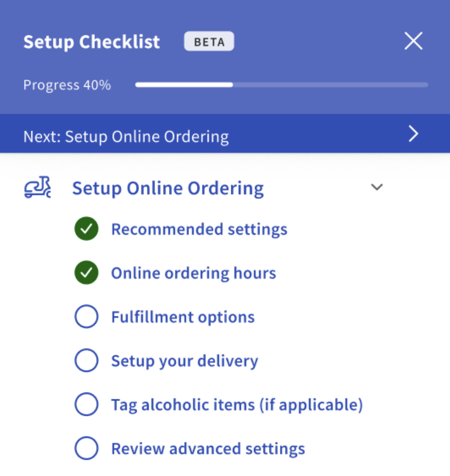Screen dimensions: 450x476
Task: Mark Fulfillment options as complete
Action: click(86, 316)
